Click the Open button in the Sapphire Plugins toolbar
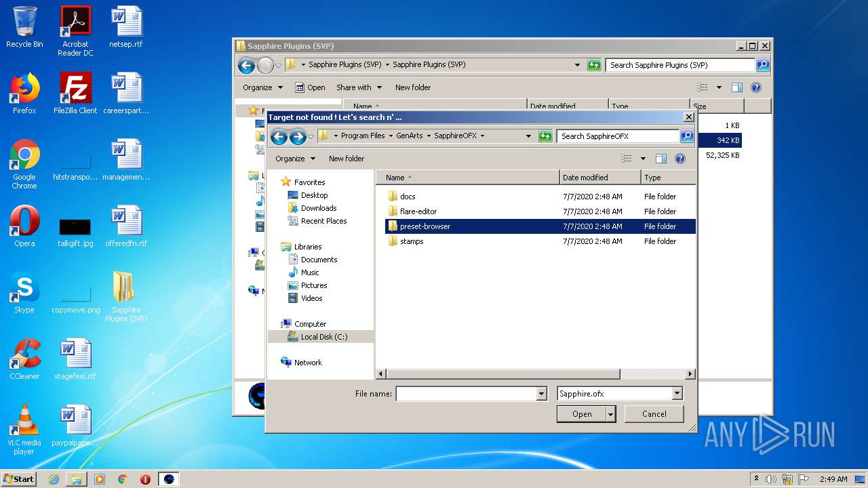Screen dimensions: 868x488 310,87
